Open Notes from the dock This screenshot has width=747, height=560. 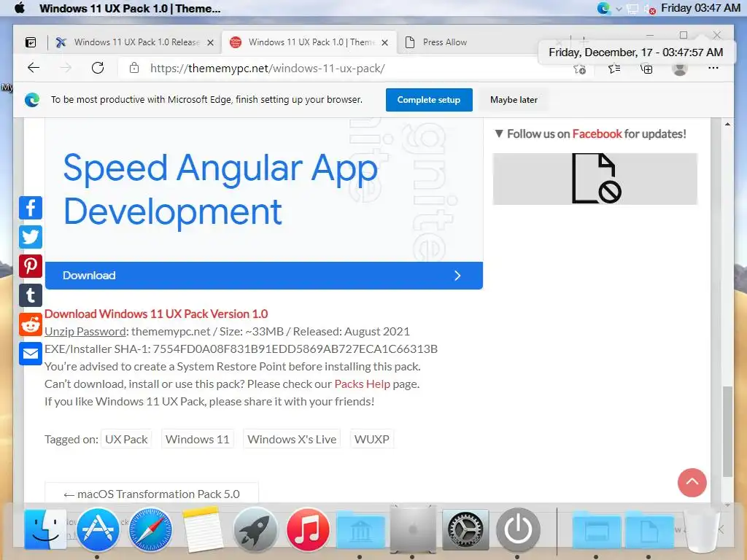(x=203, y=529)
